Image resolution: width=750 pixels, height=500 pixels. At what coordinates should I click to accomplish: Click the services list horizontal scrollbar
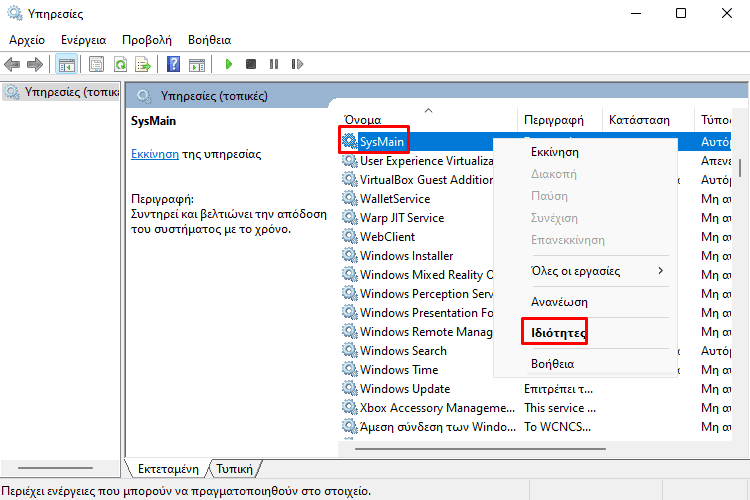point(480,449)
